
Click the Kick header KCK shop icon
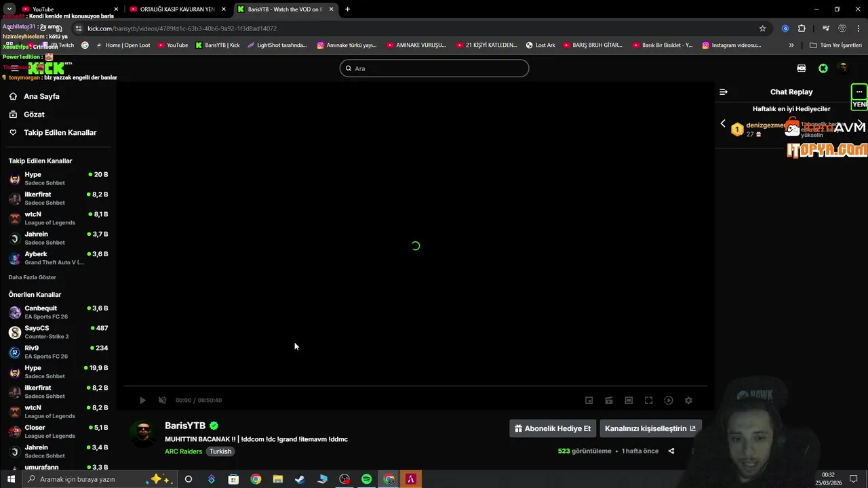click(802, 68)
